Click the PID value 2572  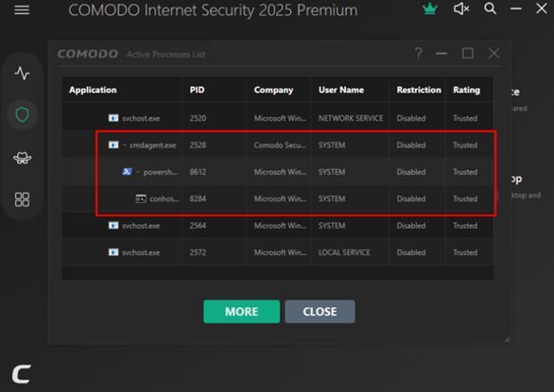click(198, 252)
